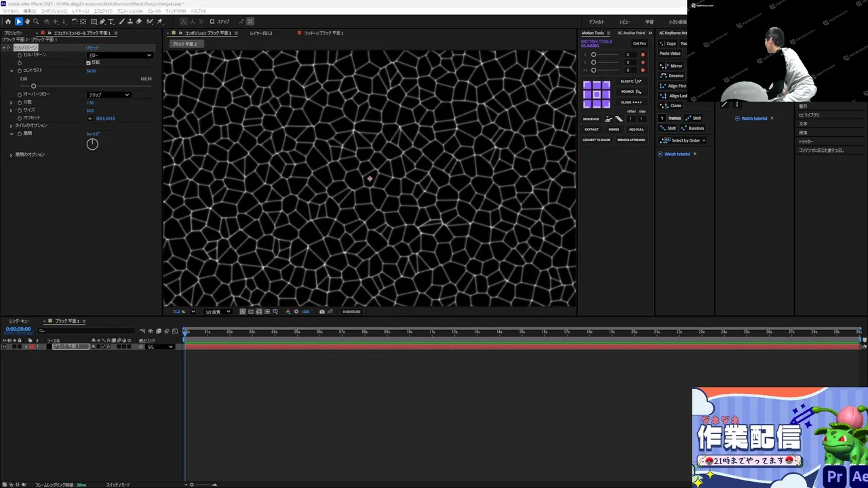Image resolution: width=868 pixels, height=488 pixels.
Task: Open the オーバーフロー dropdown showing クリップ
Action: pos(108,95)
